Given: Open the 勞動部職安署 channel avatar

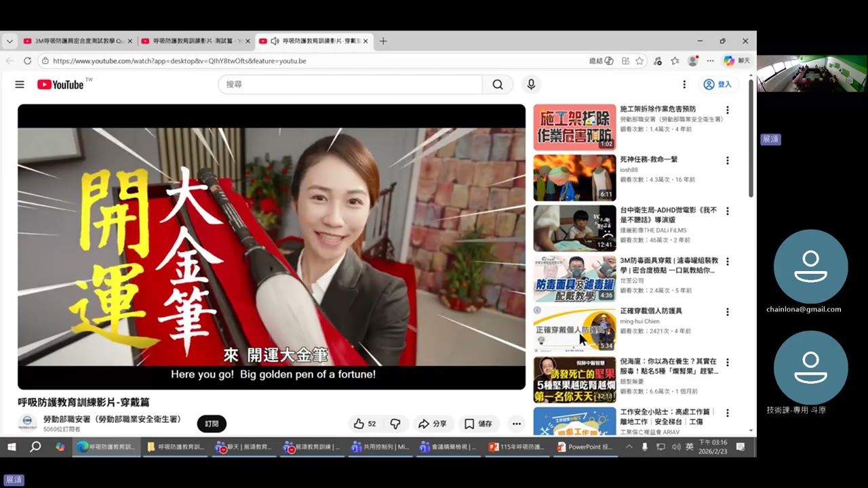Looking at the screenshot, I should [x=28, y=424].
